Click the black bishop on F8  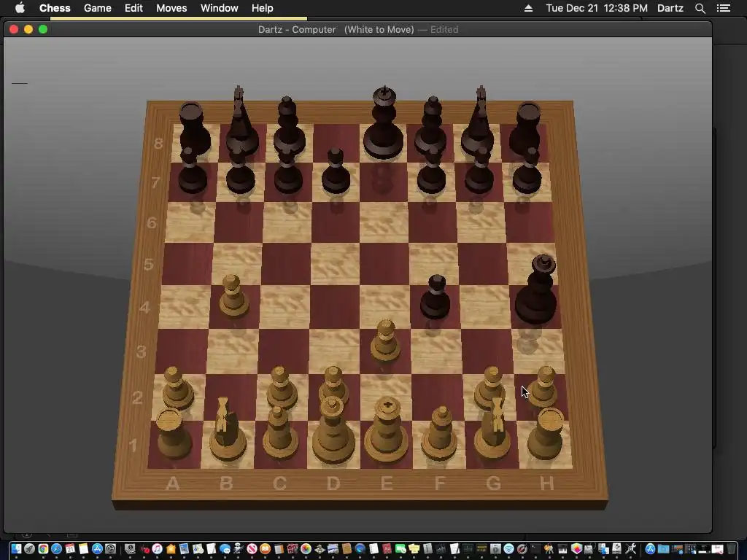pyautogui.click(x=431, y=125)
